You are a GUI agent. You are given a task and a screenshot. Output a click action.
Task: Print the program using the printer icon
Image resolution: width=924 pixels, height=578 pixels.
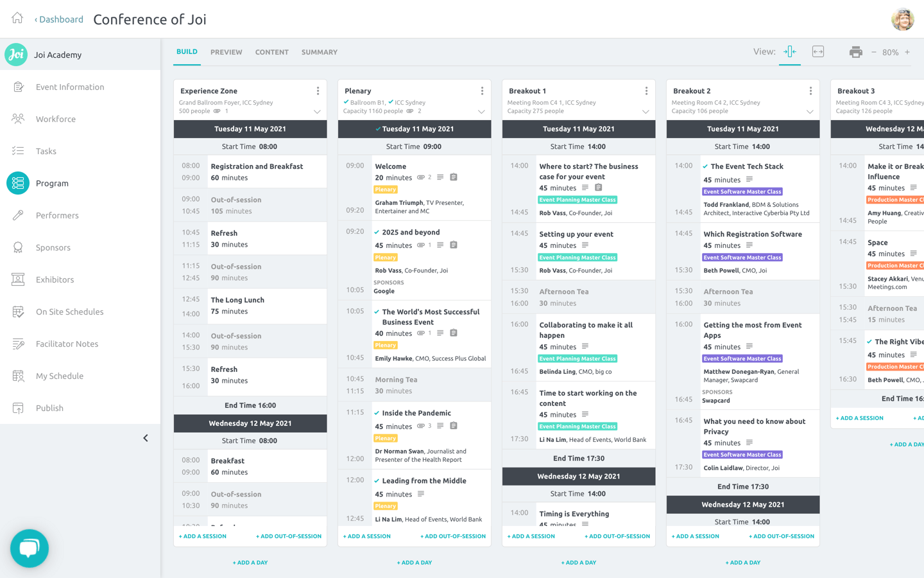click(856, 52)
